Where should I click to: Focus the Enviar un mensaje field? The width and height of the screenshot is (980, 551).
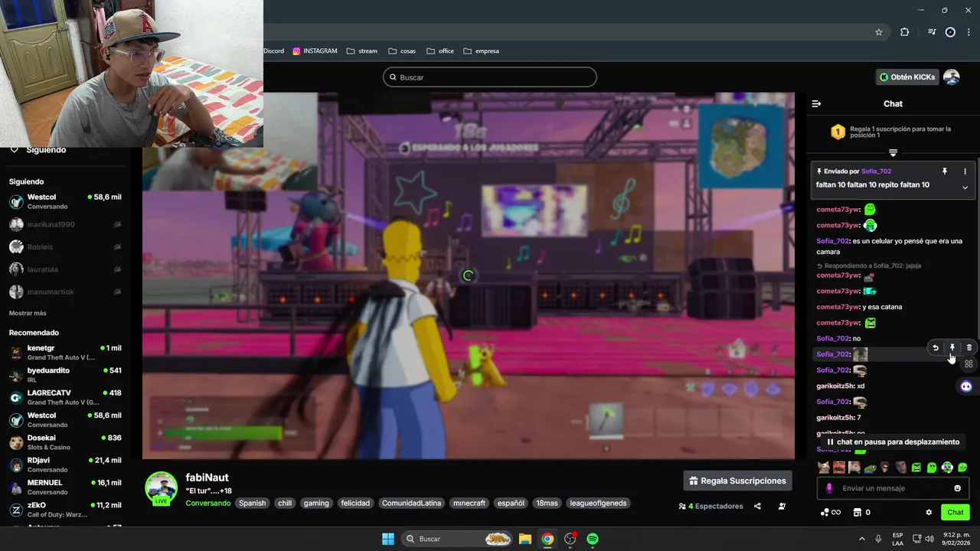point(893,488)
